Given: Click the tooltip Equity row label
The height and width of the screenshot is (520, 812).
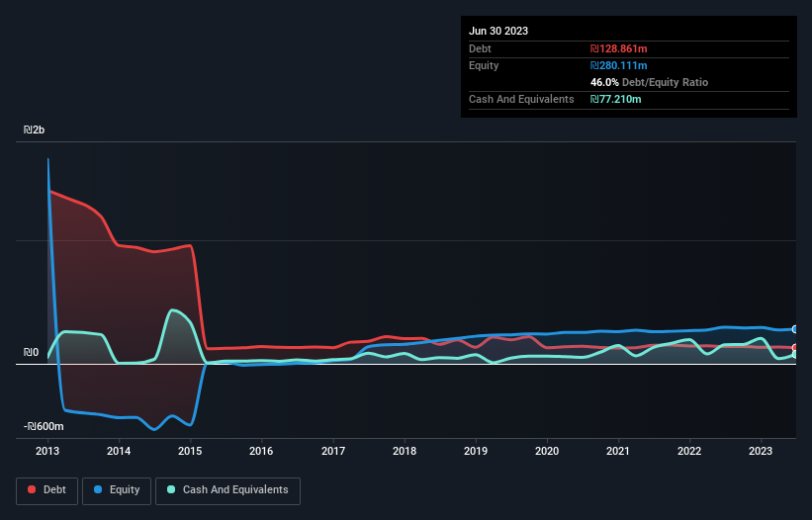Looking at the screenshot, I should (x=484, y=65).
